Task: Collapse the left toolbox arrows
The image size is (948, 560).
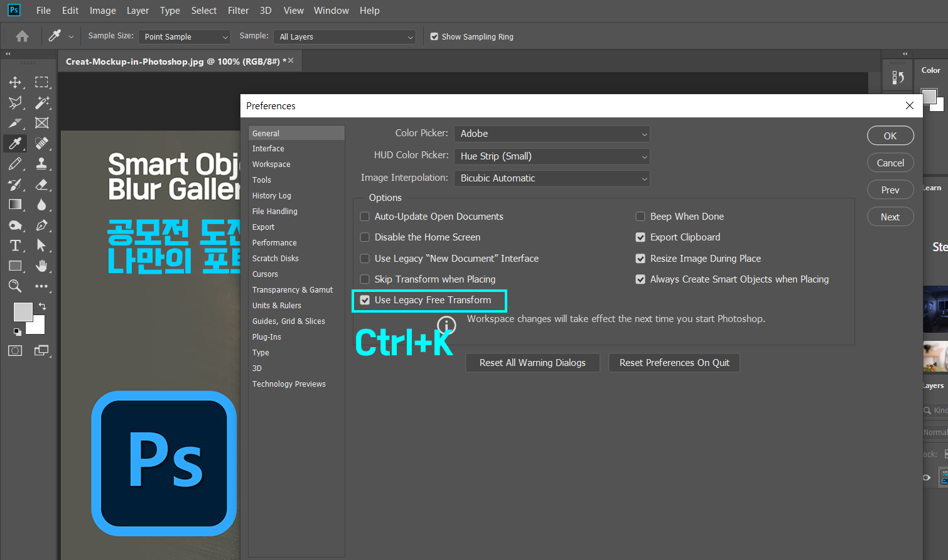Action: point(8,54)
